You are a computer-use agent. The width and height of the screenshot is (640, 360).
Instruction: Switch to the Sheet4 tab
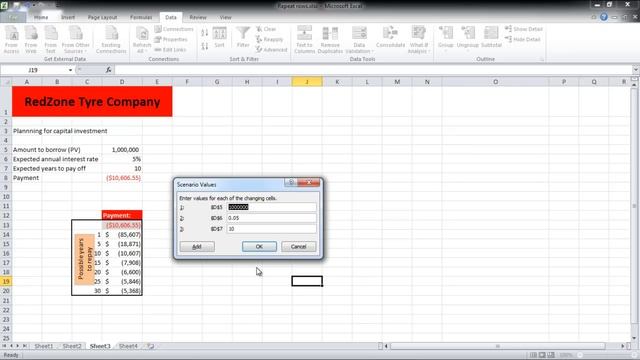(128, 346)
